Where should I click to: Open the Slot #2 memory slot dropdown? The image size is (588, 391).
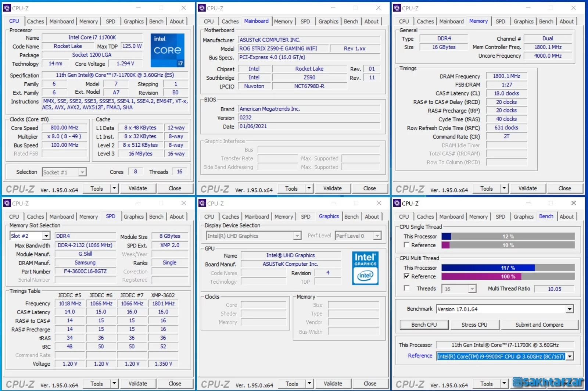46,236
